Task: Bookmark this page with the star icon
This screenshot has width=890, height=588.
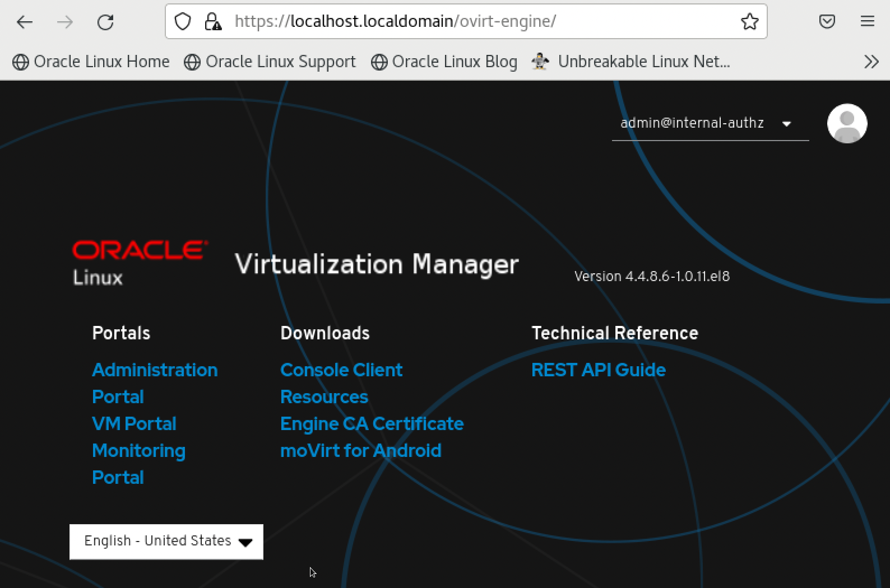Action: (x=749, y=21)
